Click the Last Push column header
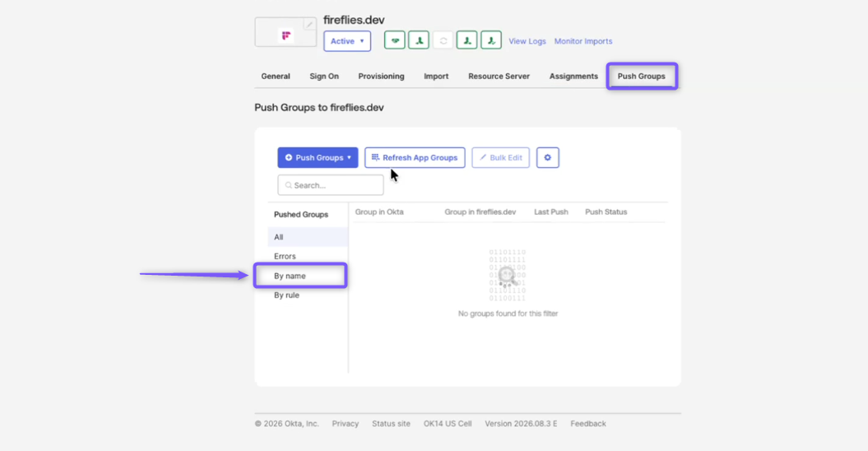 [550, 212]
